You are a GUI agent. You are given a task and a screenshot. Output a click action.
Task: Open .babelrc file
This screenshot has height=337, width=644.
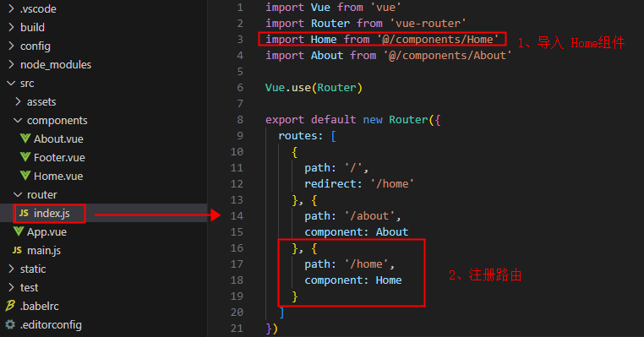(x=40, y=307)
